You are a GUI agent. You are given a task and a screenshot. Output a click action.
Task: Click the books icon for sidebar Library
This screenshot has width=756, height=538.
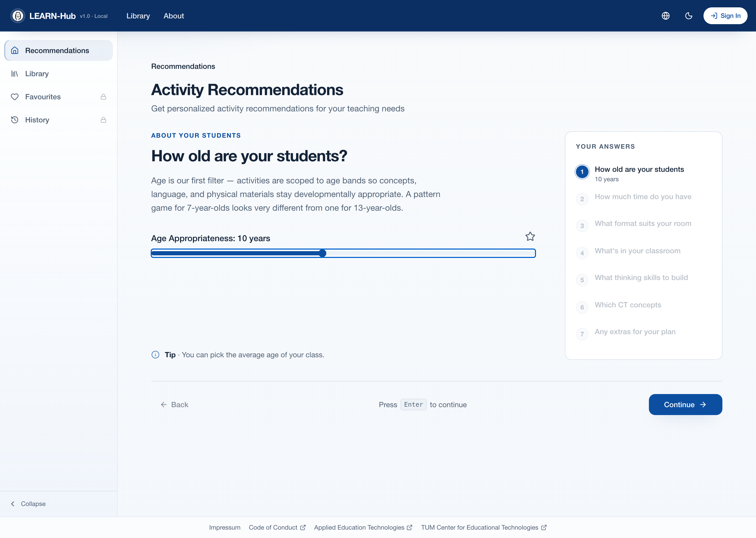(x=14, y=74)
